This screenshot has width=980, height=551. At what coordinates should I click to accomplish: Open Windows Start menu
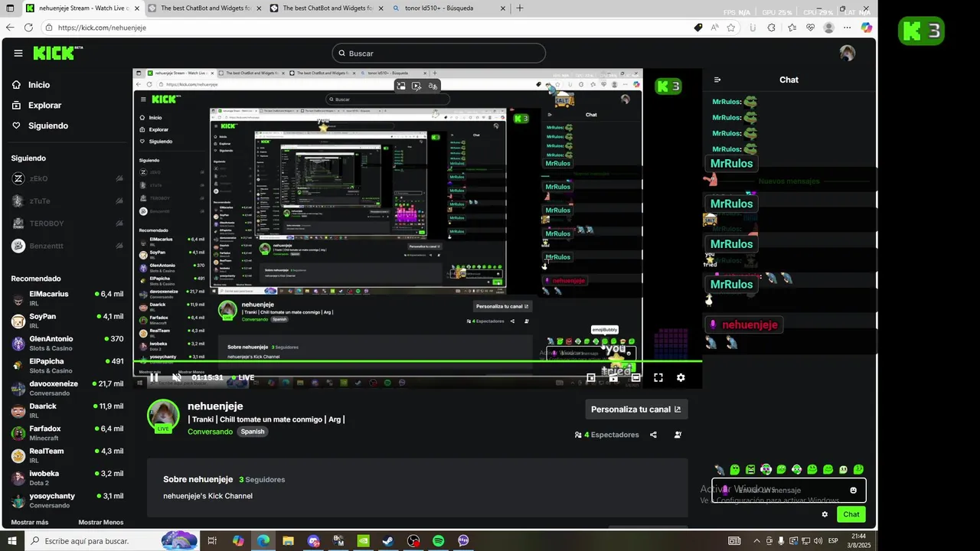point(11,541)
